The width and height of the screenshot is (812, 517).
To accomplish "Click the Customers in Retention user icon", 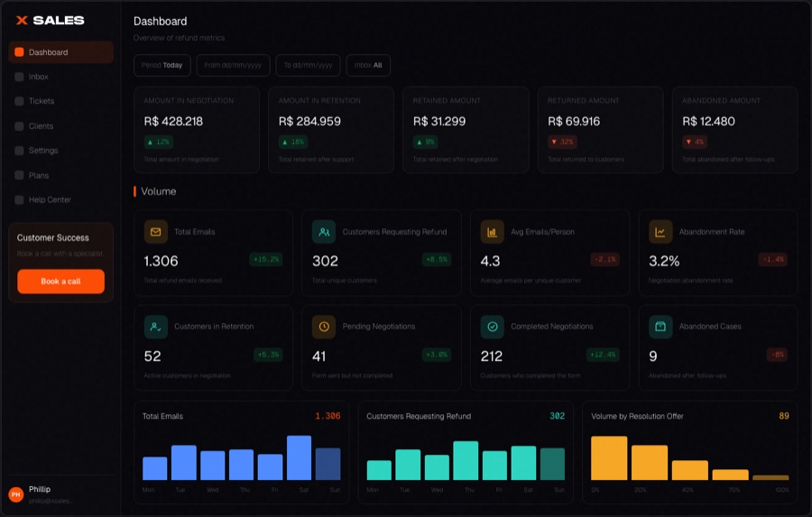I will click(155, 327).
